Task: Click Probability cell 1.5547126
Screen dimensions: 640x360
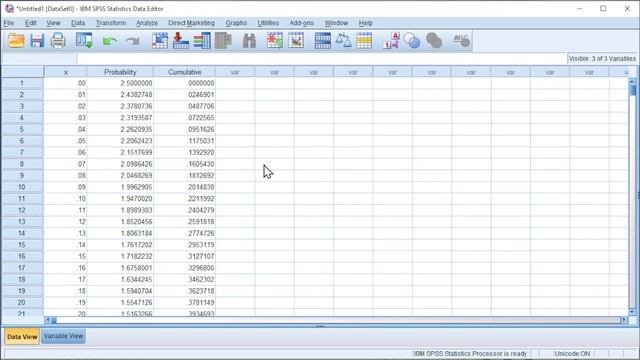Action: point(120,302)
